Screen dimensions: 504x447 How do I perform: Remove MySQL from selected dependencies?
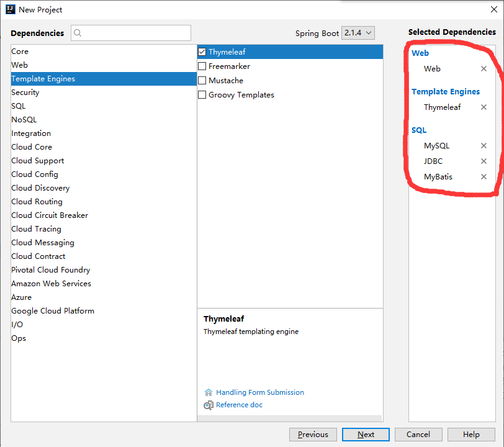tap(484, 146)
